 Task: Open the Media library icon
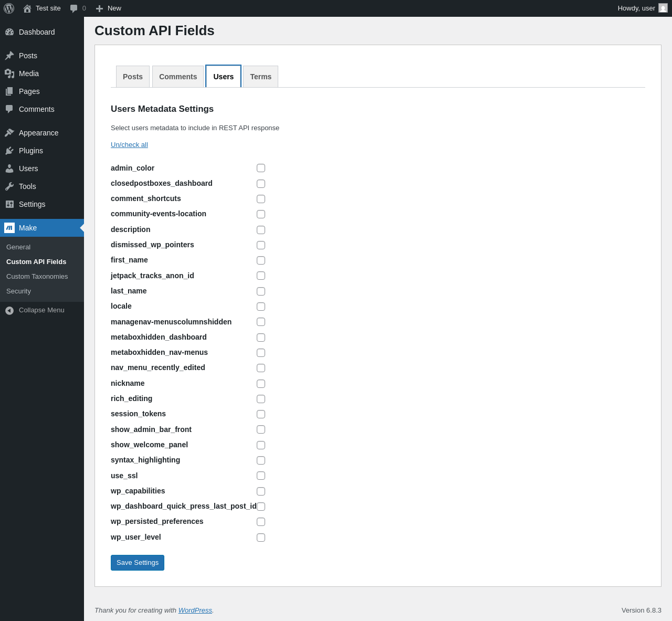coord(9,73)
